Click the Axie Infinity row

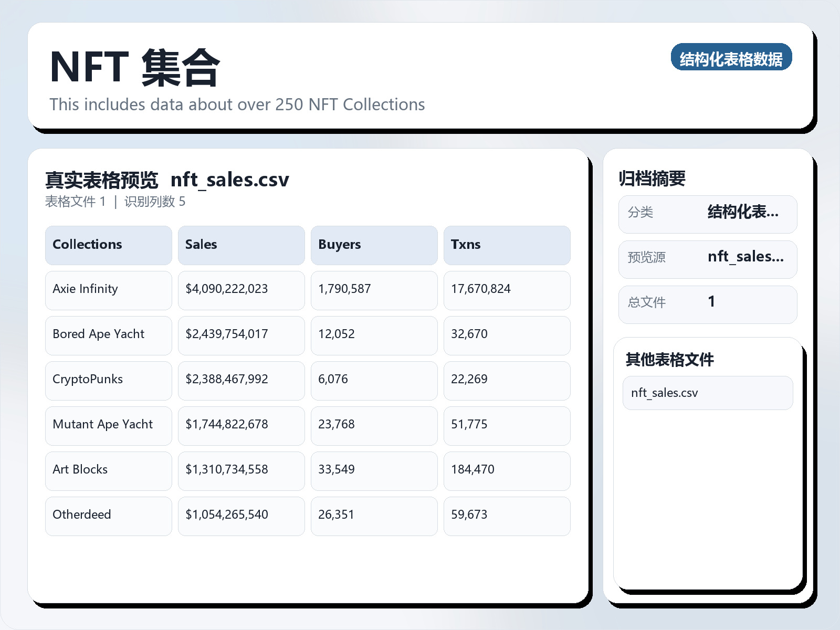(x=108, y=290)
